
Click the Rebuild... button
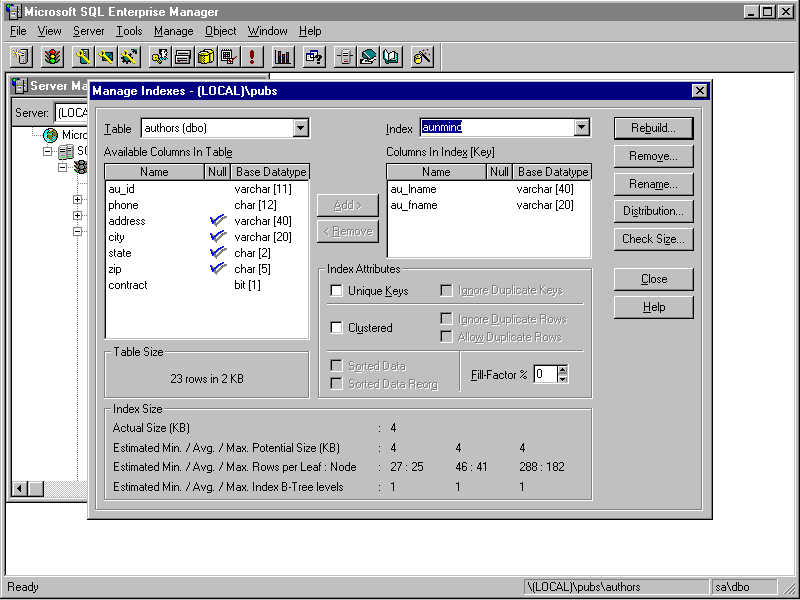pos(653,128)
